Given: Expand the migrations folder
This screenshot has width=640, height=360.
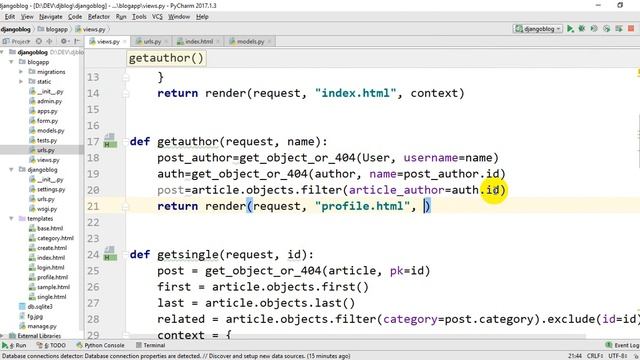Looking at the screenshot, I should tap(21, 72).
